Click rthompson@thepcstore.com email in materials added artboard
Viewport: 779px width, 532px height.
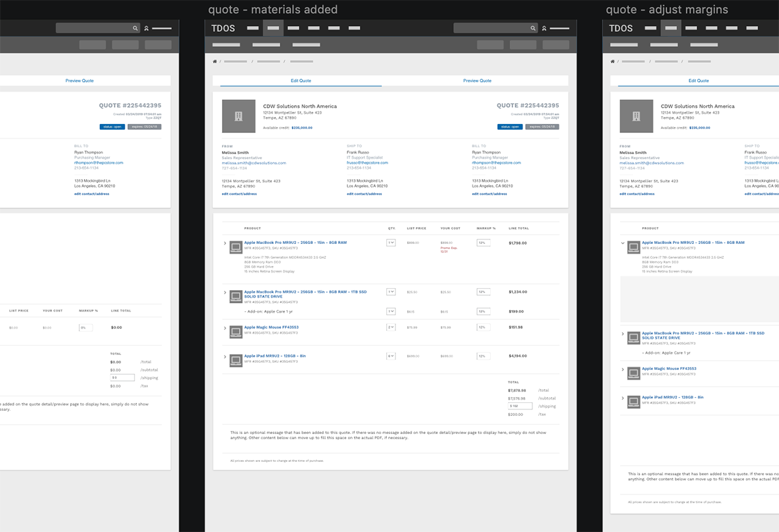point(497,163)
